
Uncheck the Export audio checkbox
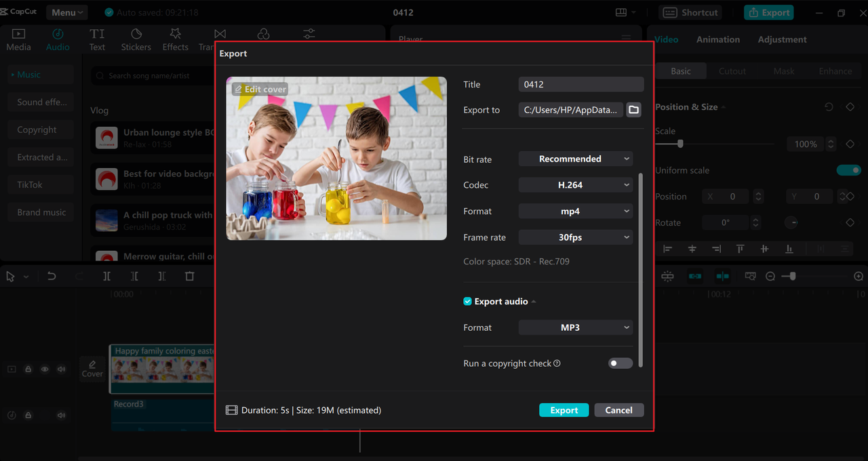[467, 302]
